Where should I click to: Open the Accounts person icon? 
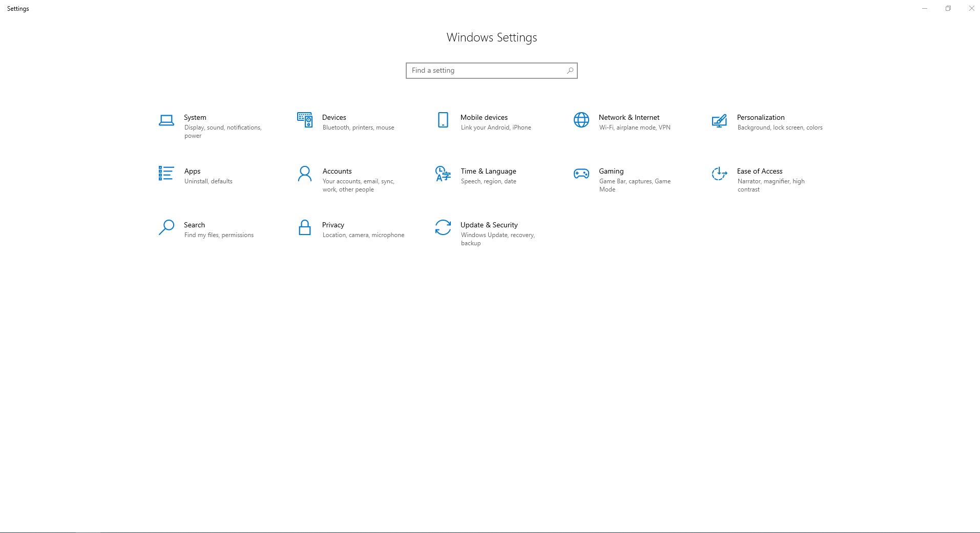pos(305,174)
